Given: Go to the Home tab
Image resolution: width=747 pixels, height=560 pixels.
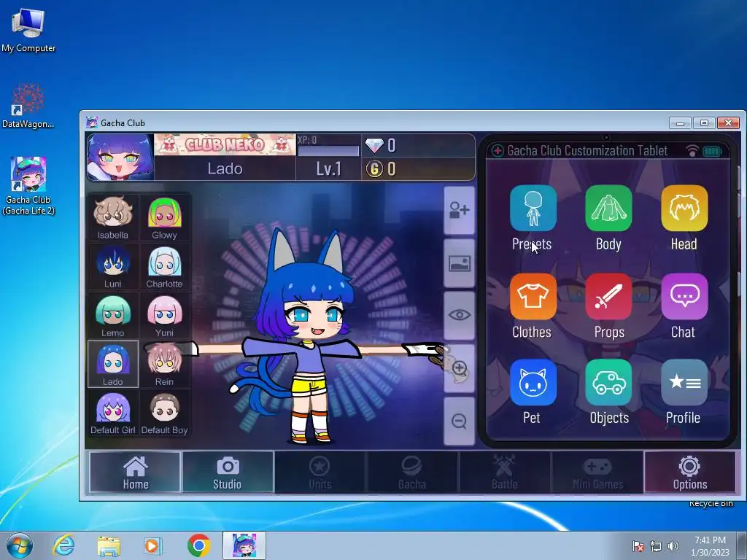Looking at the screenshot, I should 135,472.
